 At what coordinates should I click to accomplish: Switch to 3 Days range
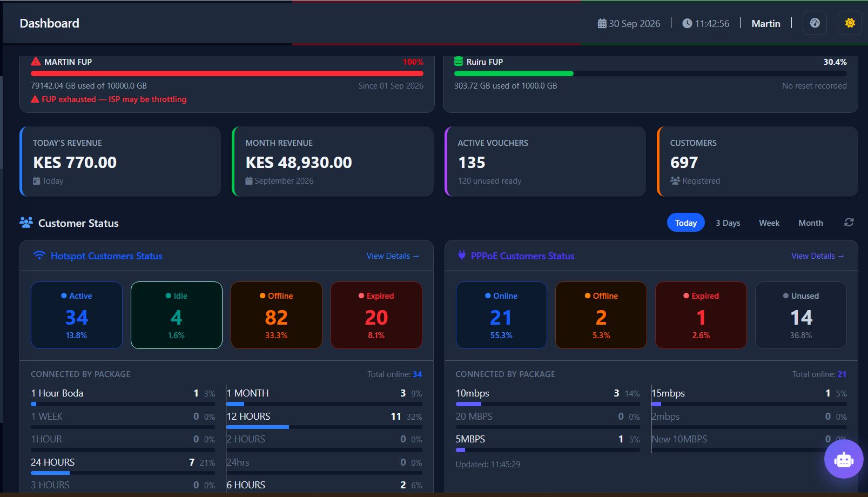tap(728, 223)
